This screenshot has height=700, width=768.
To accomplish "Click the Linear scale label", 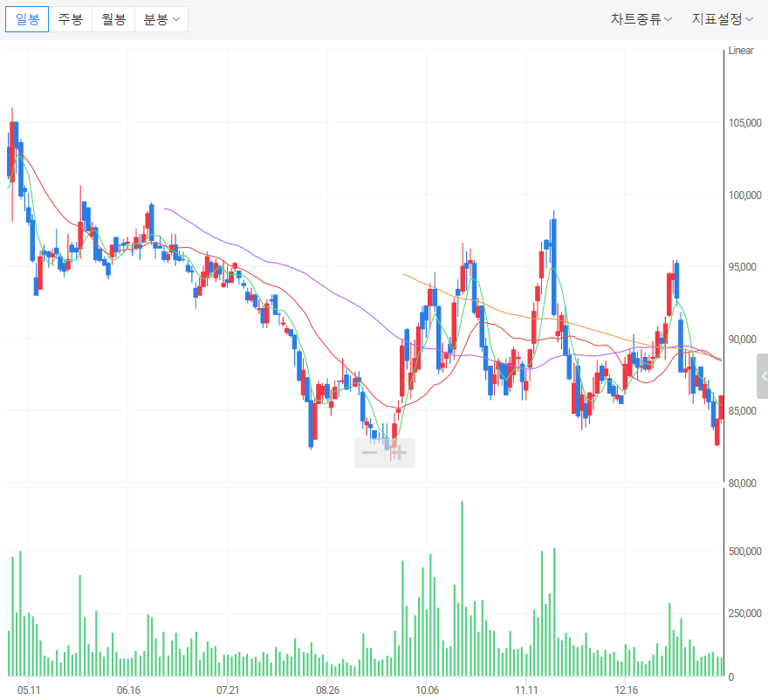I will pyautogui.click(x=741, y=51).
